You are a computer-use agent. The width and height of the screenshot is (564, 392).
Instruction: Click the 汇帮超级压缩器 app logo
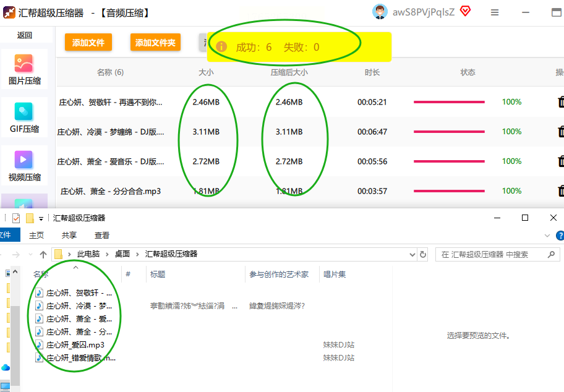point(9,12)
